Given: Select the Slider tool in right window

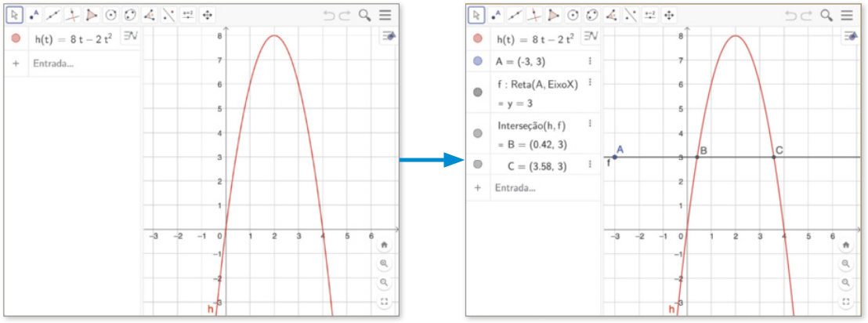Looking at the screenshot, I should 650,16.
